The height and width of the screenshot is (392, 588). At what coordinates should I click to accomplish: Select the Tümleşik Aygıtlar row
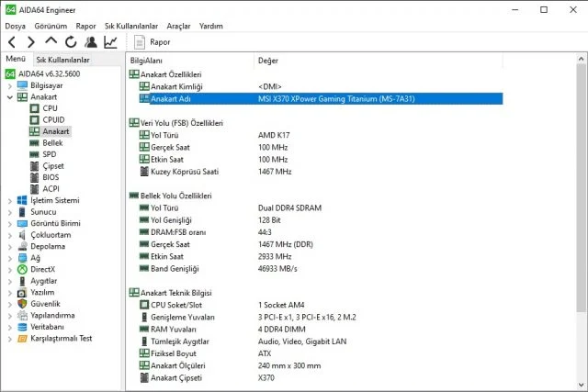point(321,342)
